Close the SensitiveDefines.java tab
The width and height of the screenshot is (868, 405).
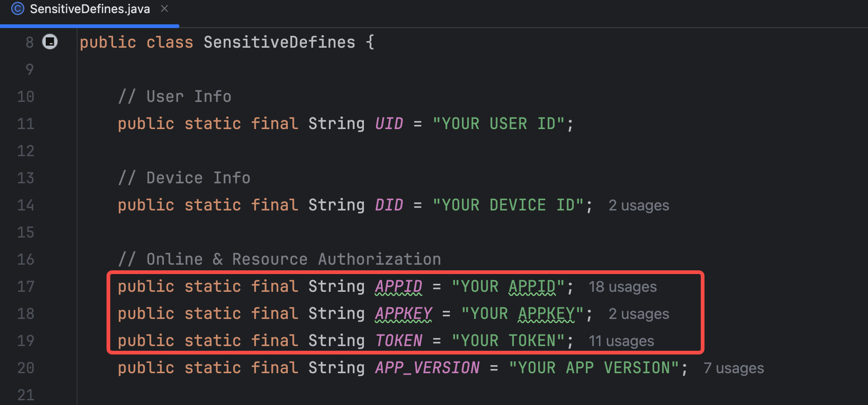[x=164, y=8]
